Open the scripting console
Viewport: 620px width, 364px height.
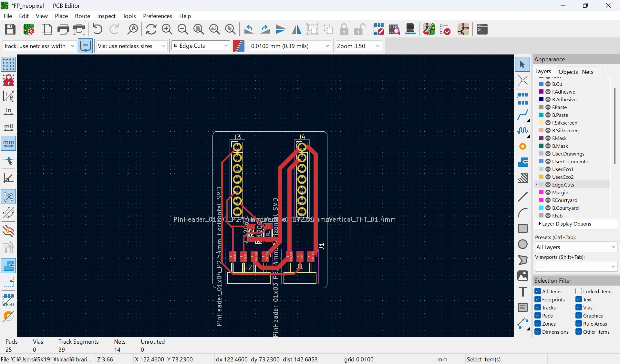482,29
